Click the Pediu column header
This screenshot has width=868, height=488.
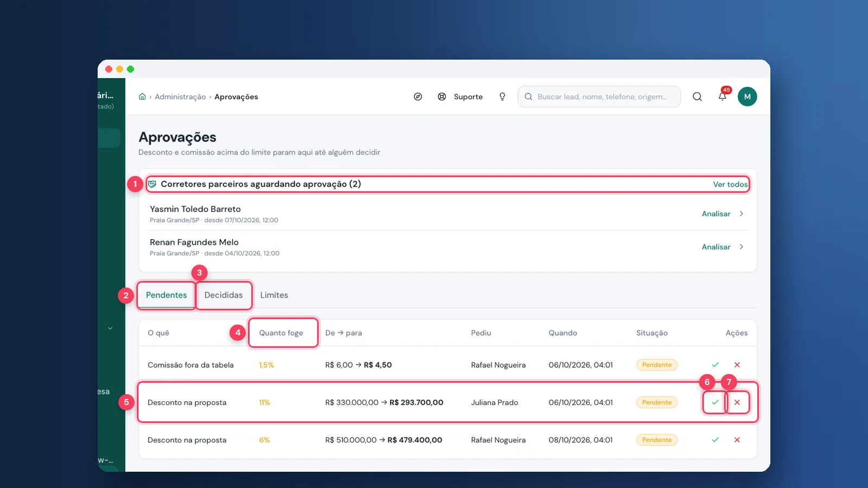pos(481,333)
